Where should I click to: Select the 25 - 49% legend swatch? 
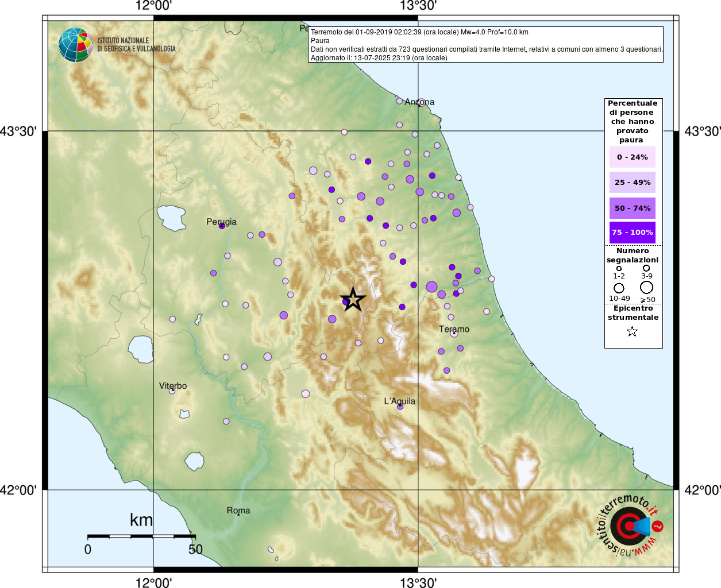pyautogui.click(x=632, y=182)
